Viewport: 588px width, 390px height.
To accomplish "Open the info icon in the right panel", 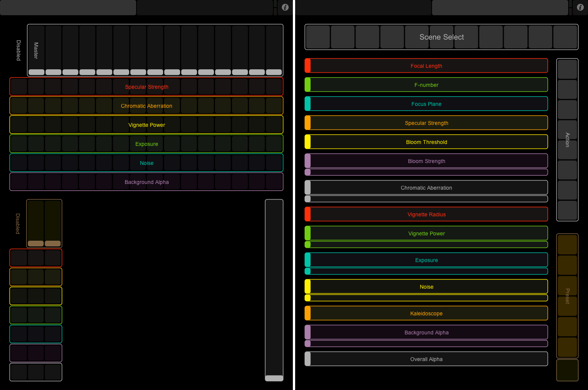I will pos(580,7).
